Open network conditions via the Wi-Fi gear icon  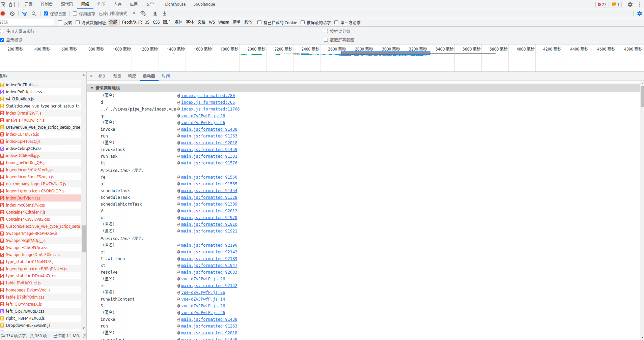coord(143,13)
